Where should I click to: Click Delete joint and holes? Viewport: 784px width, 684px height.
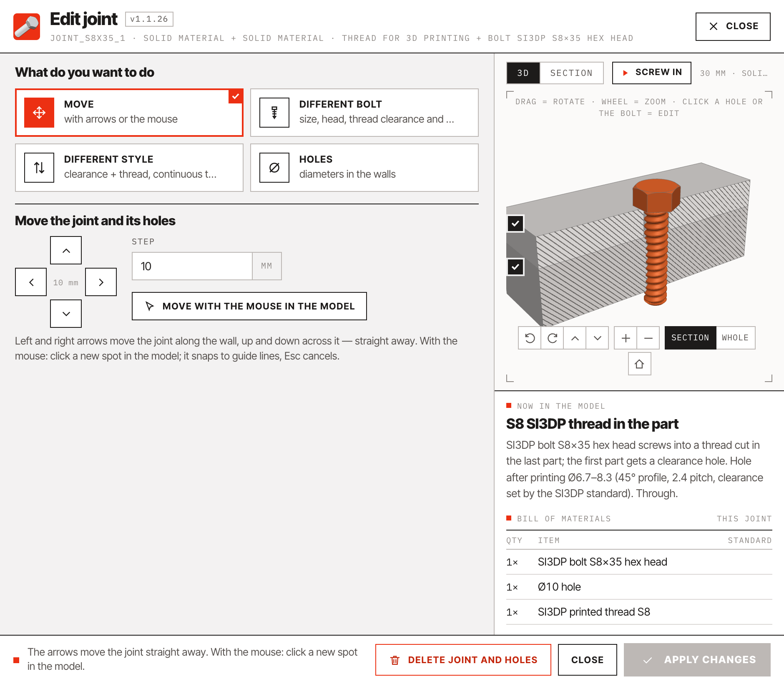[463, 660]
